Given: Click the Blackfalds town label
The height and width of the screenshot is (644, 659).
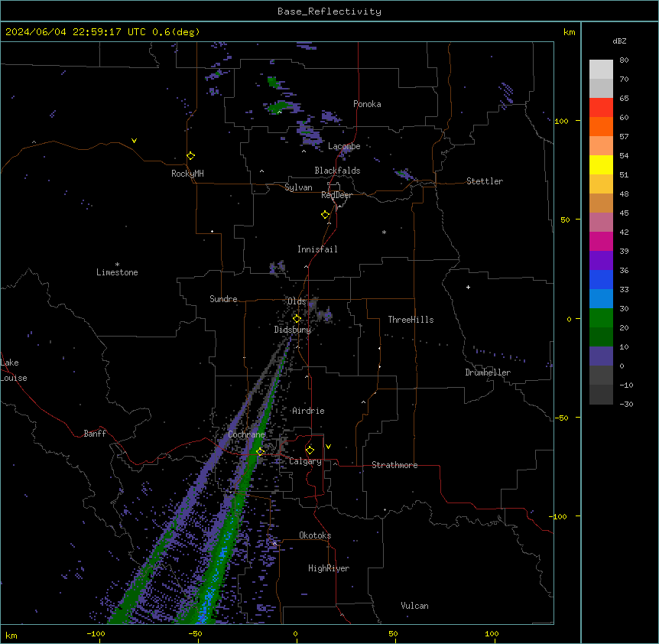Looking at the screenshot, I should (x=337, y=171).
